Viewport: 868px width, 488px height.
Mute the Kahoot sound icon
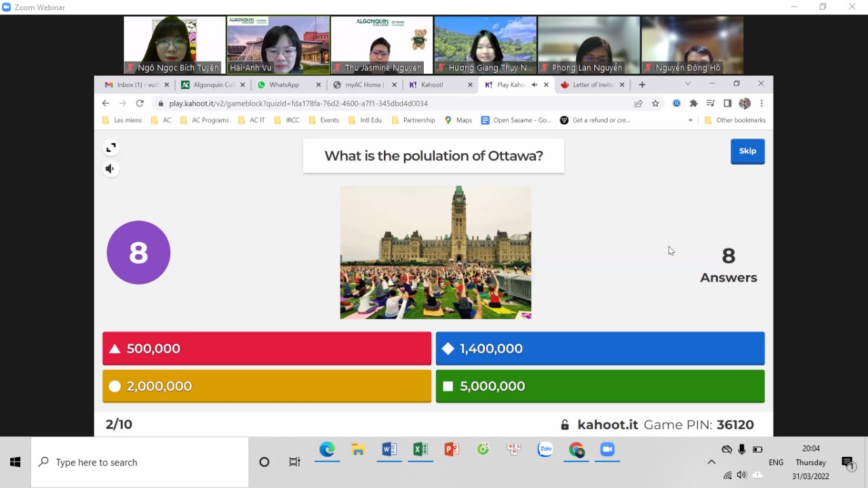(111, 169)
